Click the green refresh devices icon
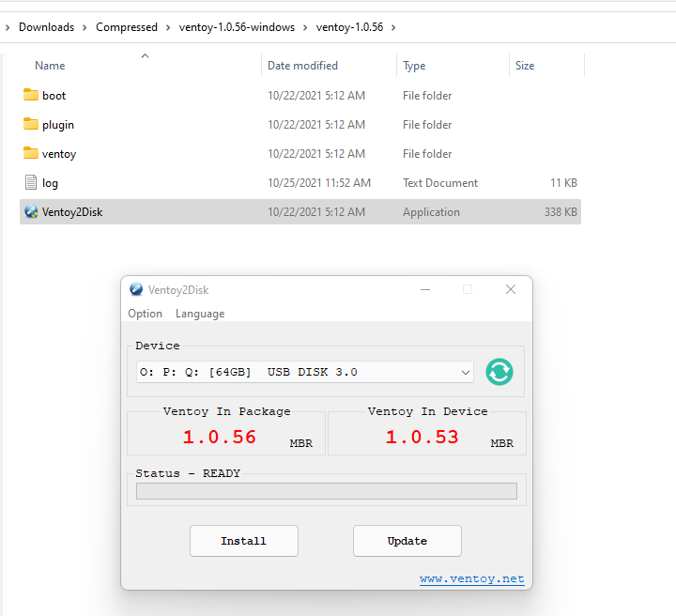 coord(499,372)
